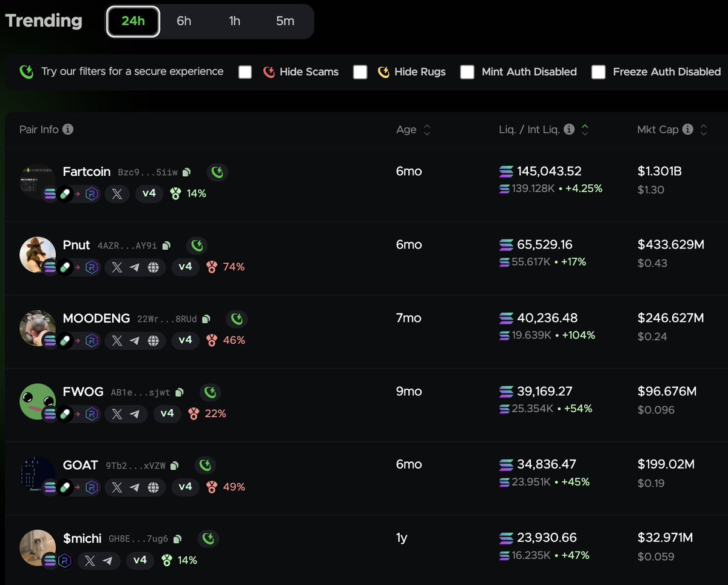The height and width of the screenshot is (585, 728).
Task: Click Pnut's profile thumbnail image
Action: 38,255
